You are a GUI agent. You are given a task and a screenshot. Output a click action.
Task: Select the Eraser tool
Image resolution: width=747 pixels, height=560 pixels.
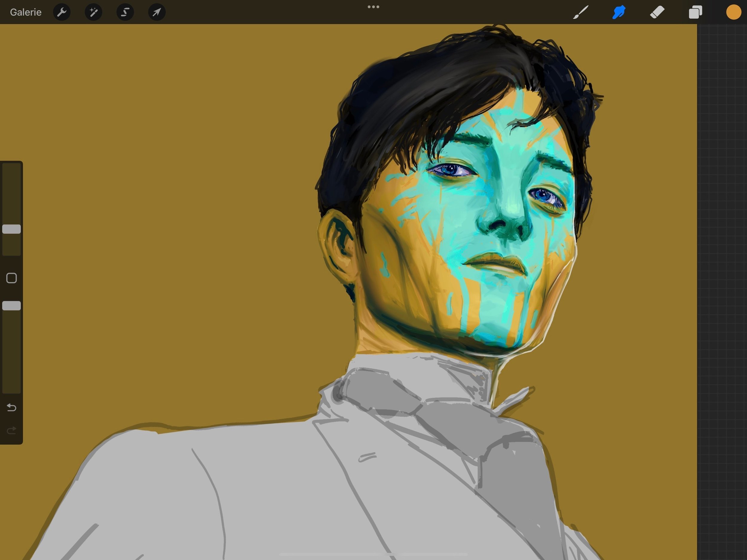[x=657, y=12]
